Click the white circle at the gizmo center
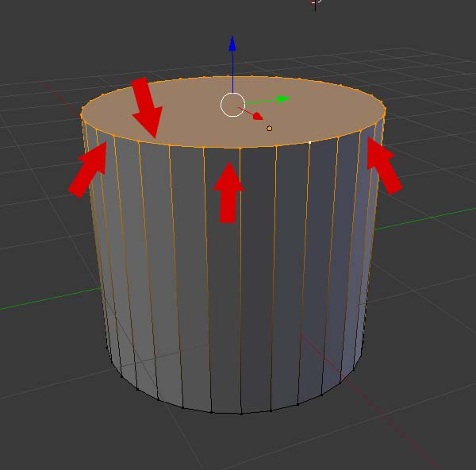The image size is (476, 470). [232, 105]
